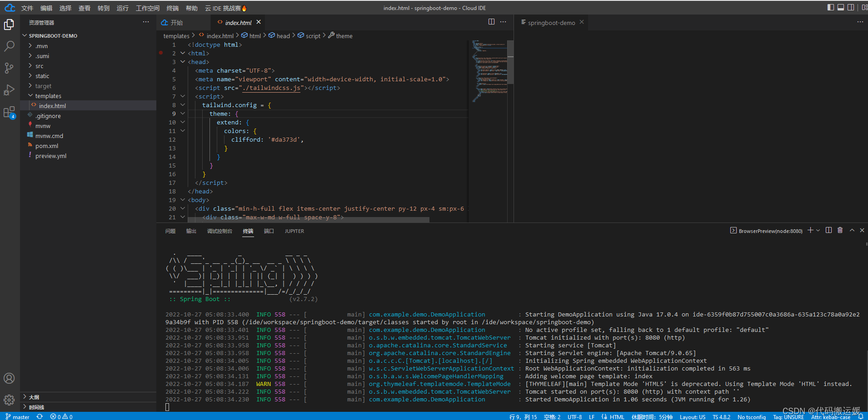Open the 编辑 menu
Screen dimensions: 868x420
tap(46, 8)
